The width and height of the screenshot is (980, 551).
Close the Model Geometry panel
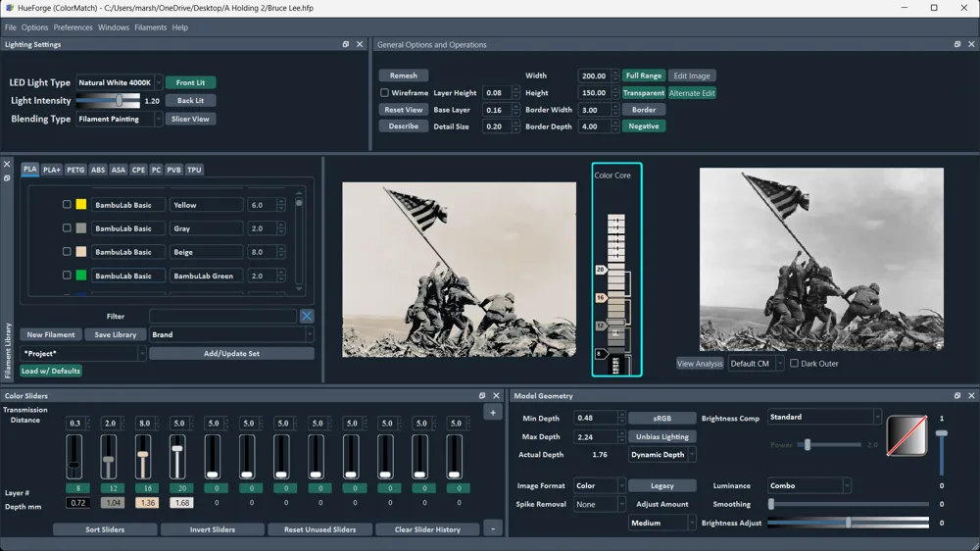click(x=971, y=396)
